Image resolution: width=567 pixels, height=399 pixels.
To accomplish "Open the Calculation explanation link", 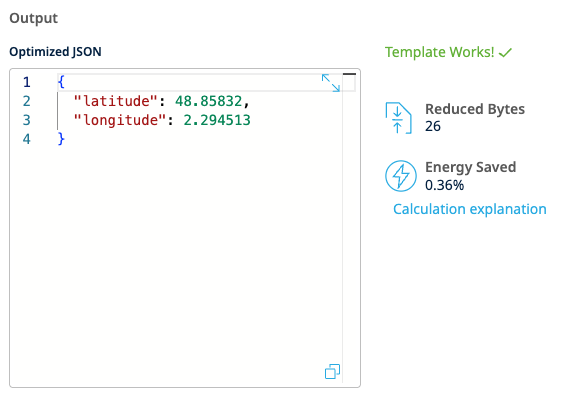I will tap(469, 209).
